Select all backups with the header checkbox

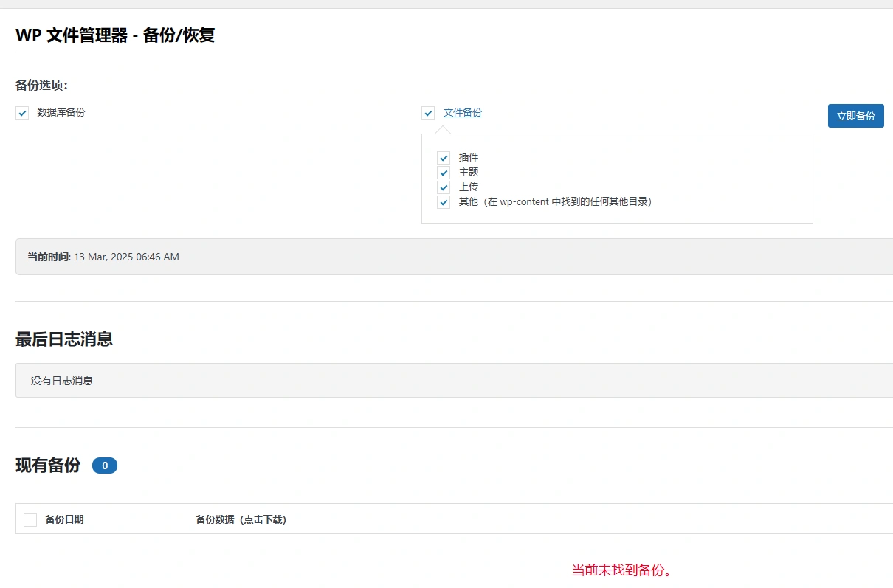point(30,519)
